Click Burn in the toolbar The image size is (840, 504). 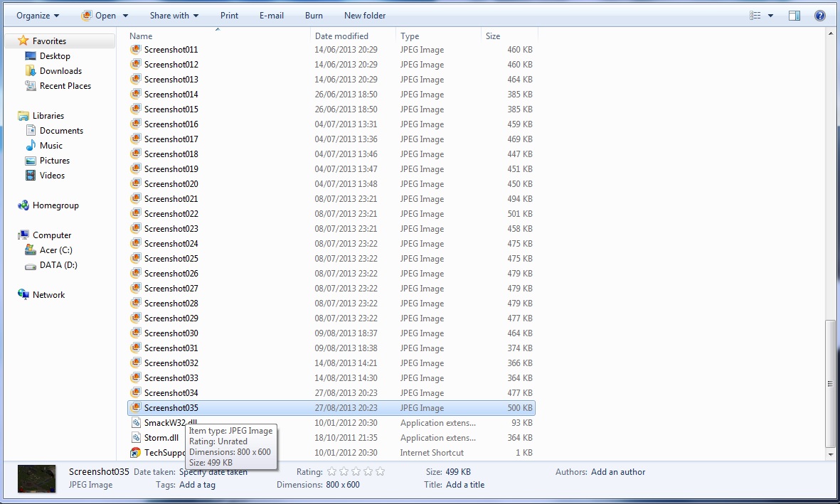coord(314,16)
